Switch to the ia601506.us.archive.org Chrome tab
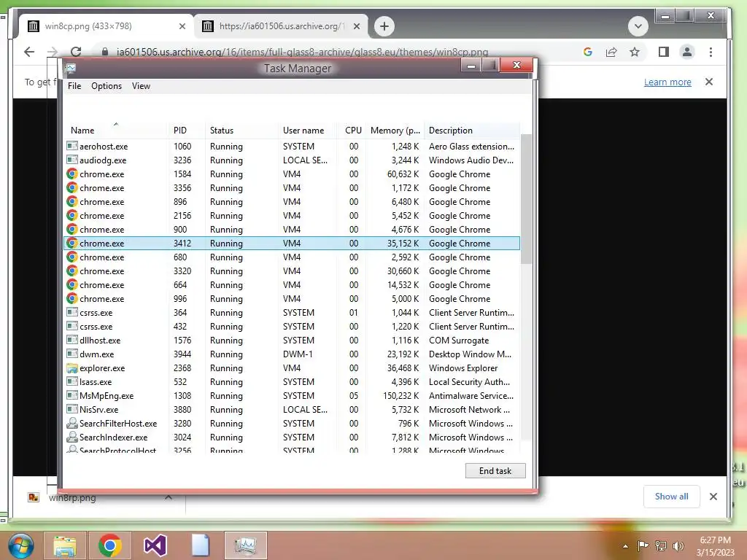The width and height of the screenshot is (747, 560). point(281,26)
